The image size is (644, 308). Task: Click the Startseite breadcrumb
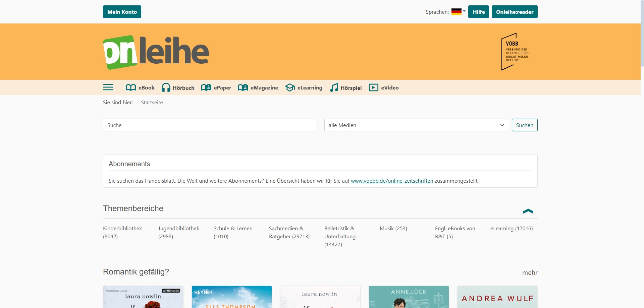(x=152, y=102)
